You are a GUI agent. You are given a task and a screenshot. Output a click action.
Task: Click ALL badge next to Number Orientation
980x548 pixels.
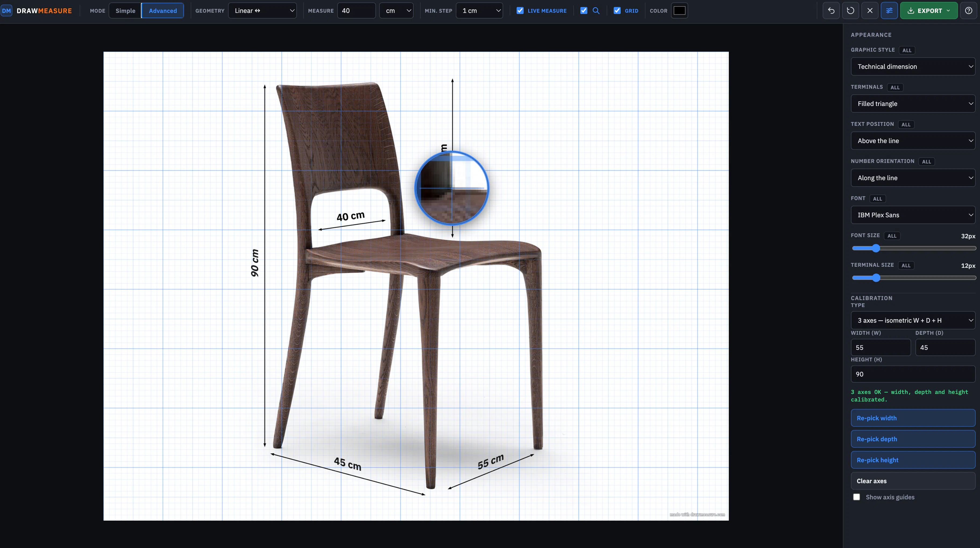click(x=927, y=162)
